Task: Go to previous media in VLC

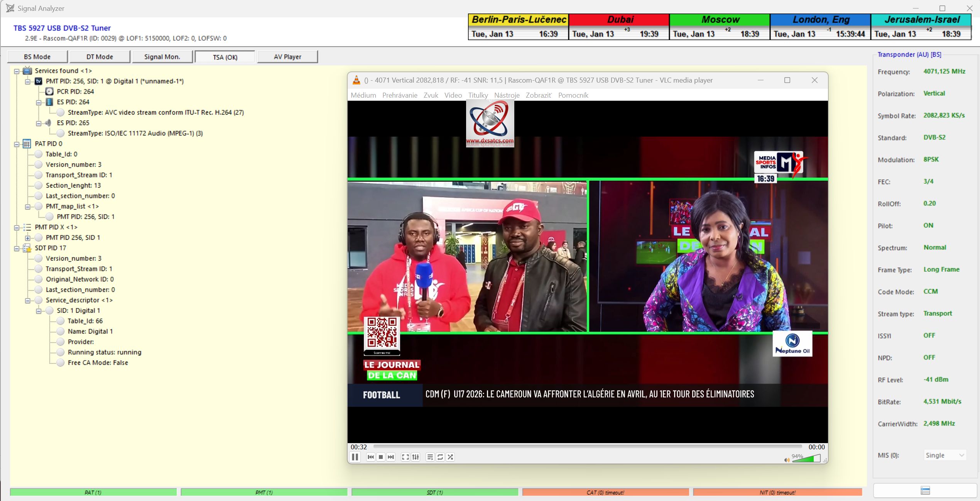Action: pyautogui.click(x=370, y=457)
